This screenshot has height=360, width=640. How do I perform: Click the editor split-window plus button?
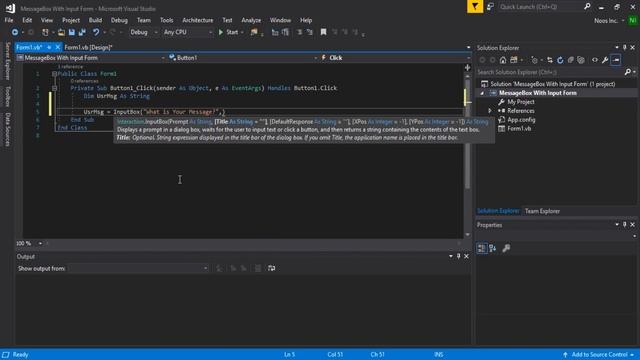(467, 68)
